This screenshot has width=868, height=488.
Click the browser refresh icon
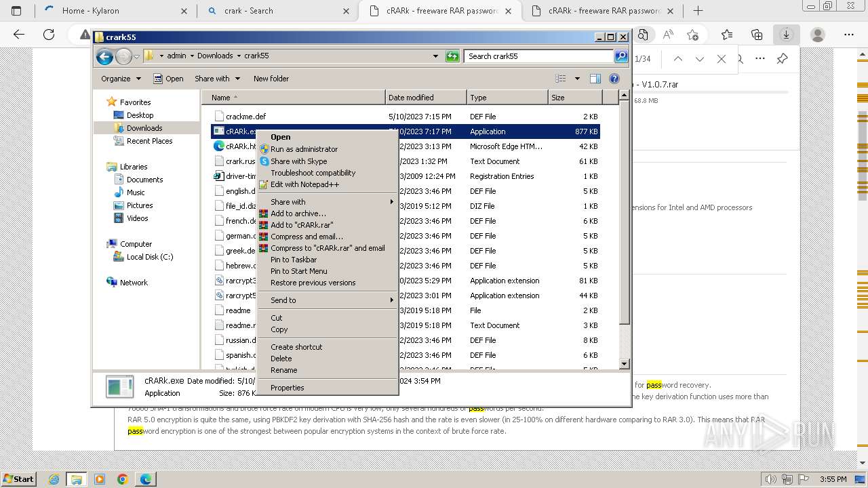(x=49, y=35)
